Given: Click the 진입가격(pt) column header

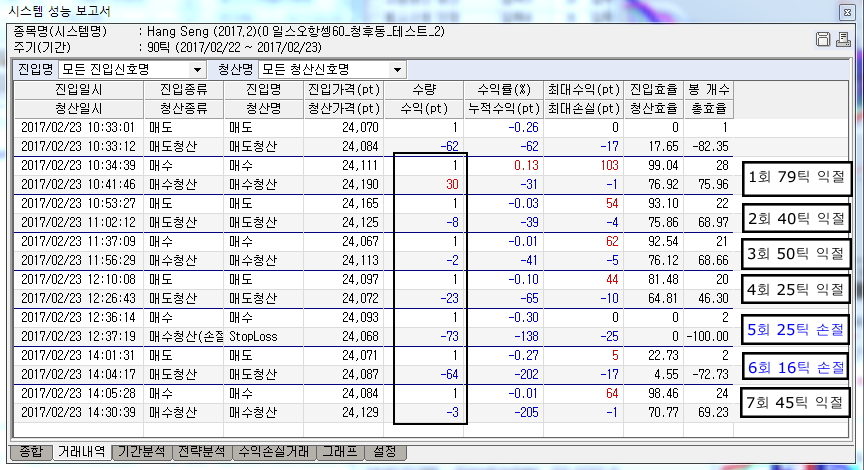Looking at the screenshot, I should coord(344,90).
